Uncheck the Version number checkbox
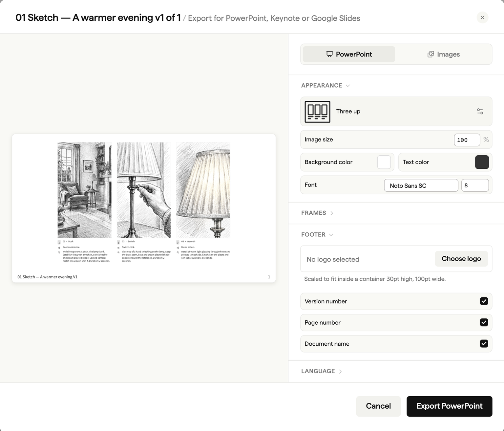The height and width of the screenshot is (431, 504). [484, 301]
